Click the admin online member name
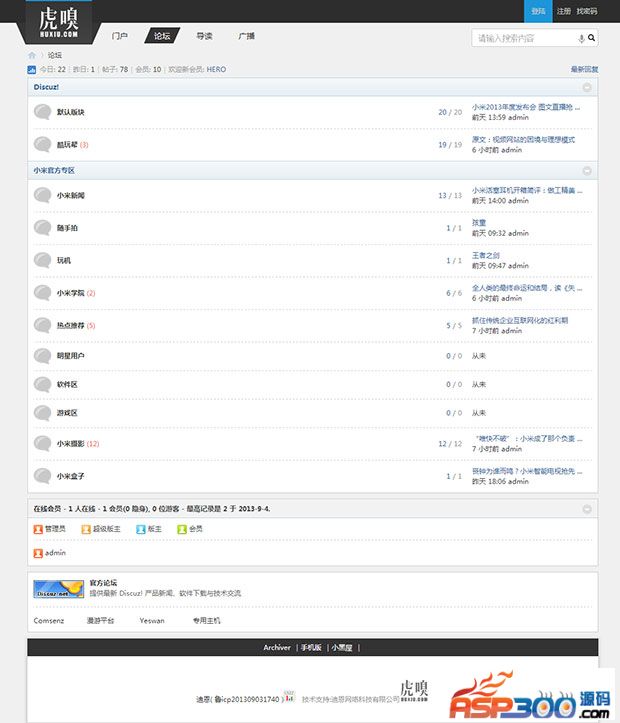 [55, 553]
